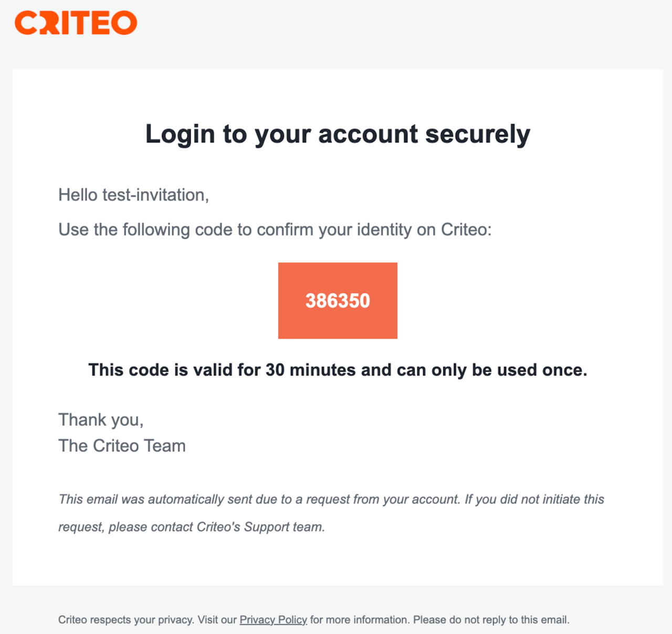Click the Criteo logo
672x634 pixels.
pyautogui.click(x=76, y=23)
